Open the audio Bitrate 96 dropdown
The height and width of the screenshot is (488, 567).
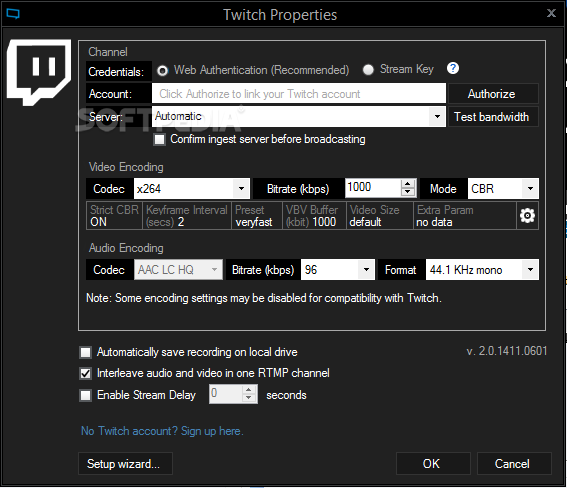click(x=338, y=269)
